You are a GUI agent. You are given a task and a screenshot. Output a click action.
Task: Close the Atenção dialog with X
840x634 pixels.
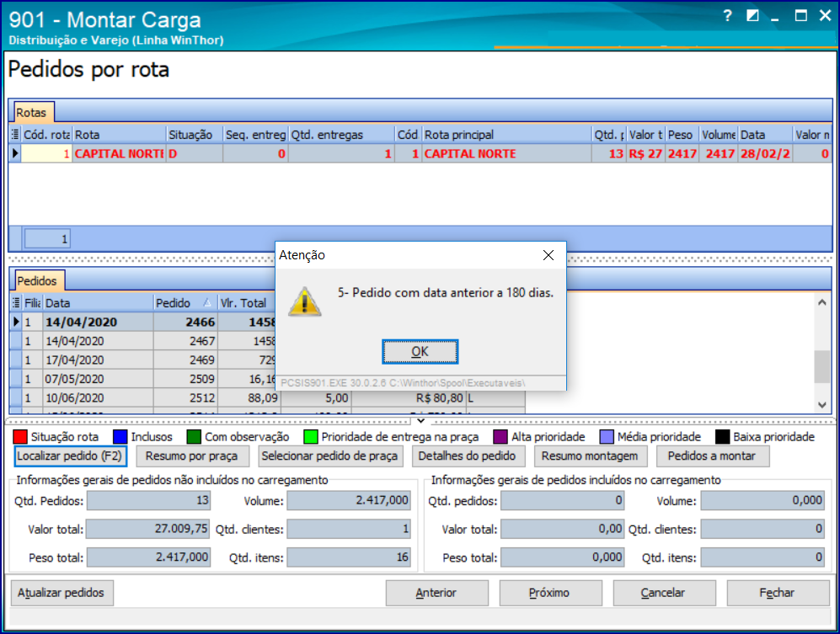[548, 255]
